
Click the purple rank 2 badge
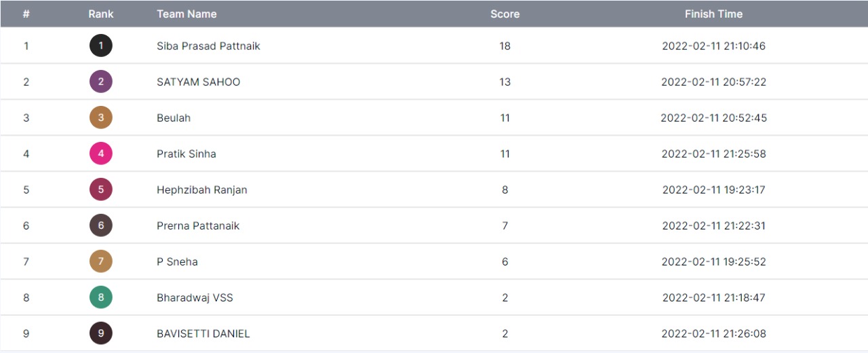pyautogui.click(x=101, y=82)
